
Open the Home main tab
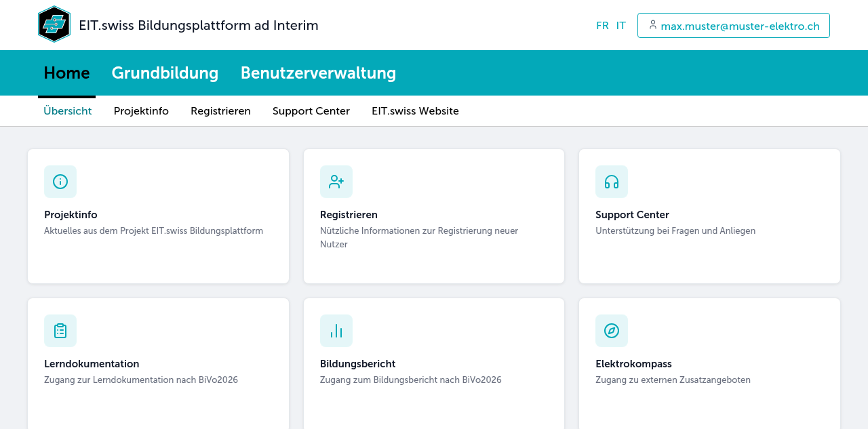(66, 73)
